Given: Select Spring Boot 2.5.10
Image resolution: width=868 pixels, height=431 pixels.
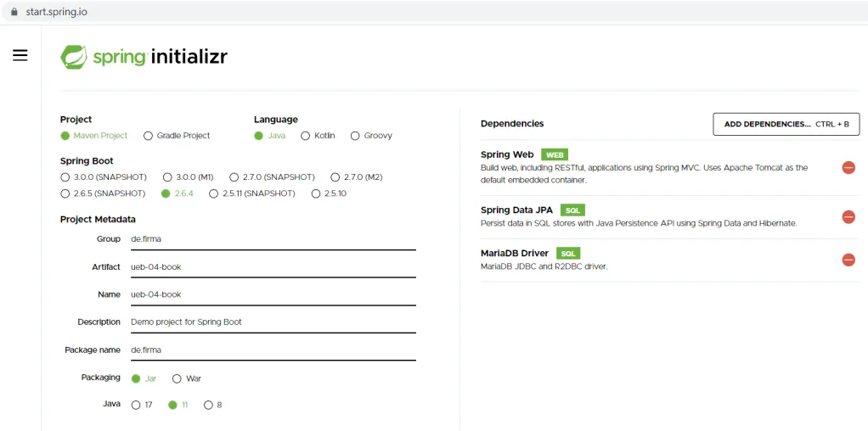Looking at the screenshot, I should [x=329, y=193].
